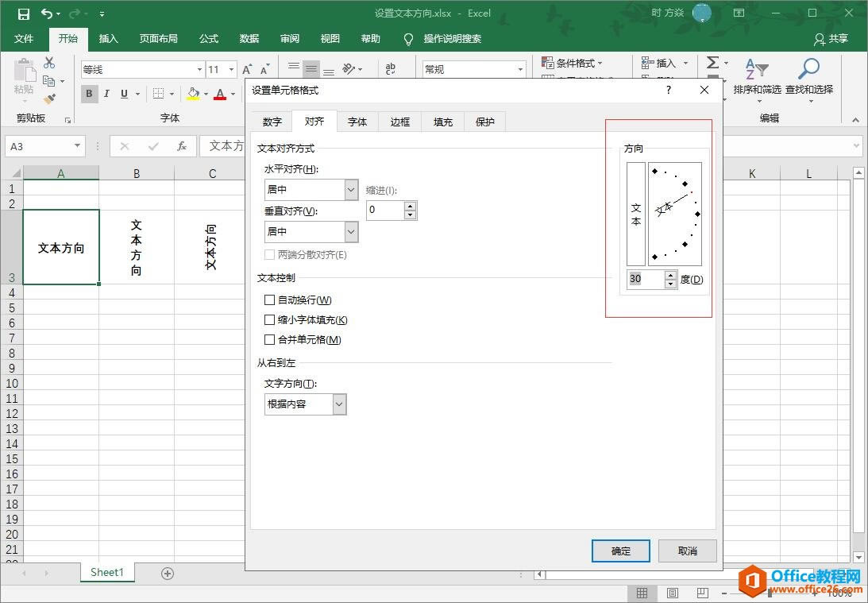Viewport: 868px width, 603px height.
Task: Enable the 自动换行 wrap text checkbox
Action: click(270, 300)
